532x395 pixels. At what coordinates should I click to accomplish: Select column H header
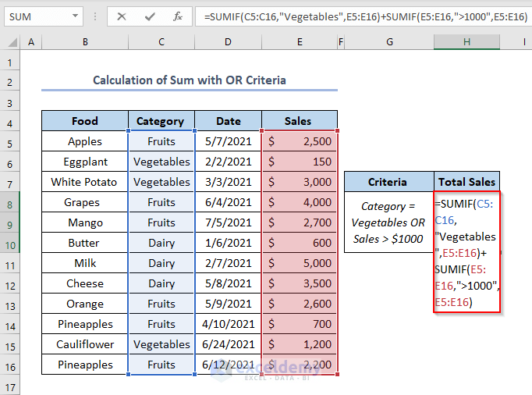466,42
